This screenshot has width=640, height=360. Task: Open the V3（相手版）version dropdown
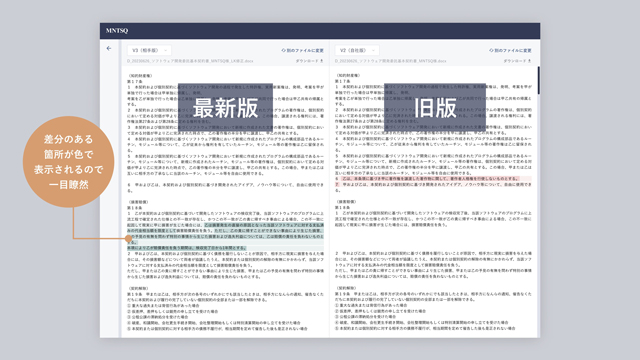coord(149,50)
